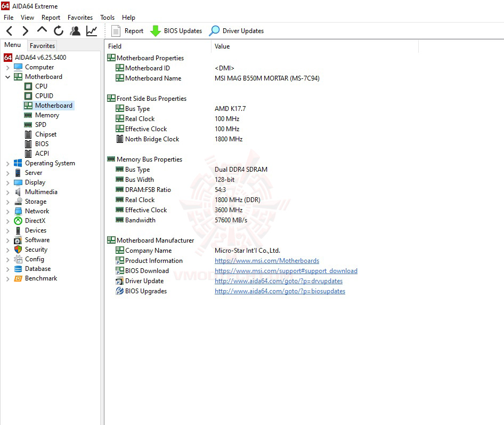Select the North Bridge Clock row
504x425 pixels.
click(x=179, y=139)
